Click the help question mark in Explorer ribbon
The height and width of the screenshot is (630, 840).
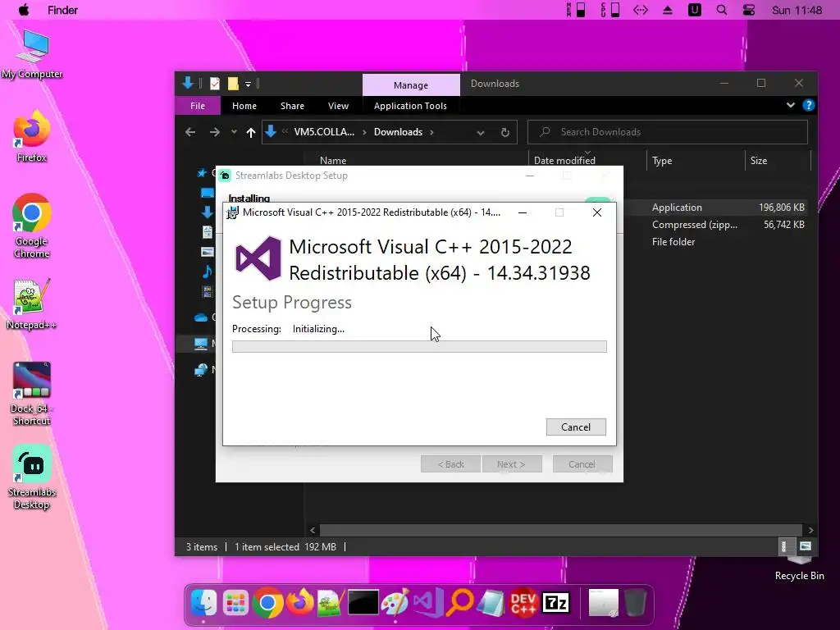pos(808,106)
